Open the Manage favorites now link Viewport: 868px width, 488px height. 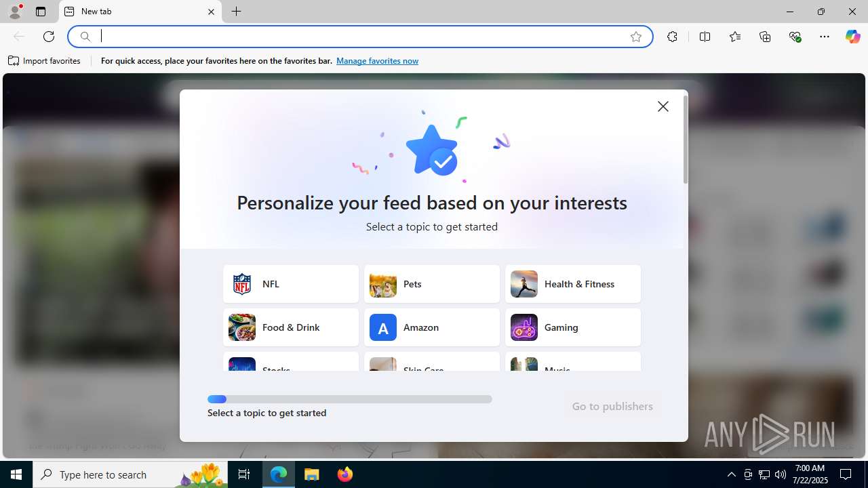(377, 61)
